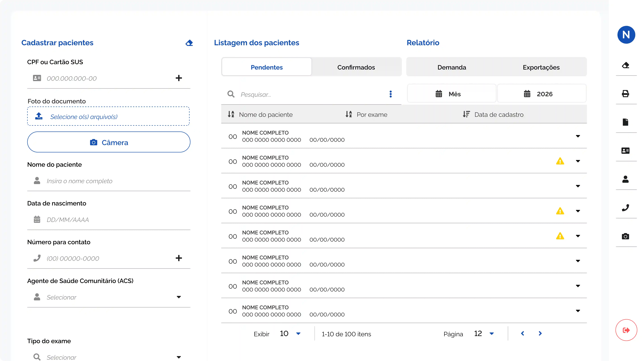
Task: Click the eraser icon beside Cadastrar pacientes
Action: 189,43
